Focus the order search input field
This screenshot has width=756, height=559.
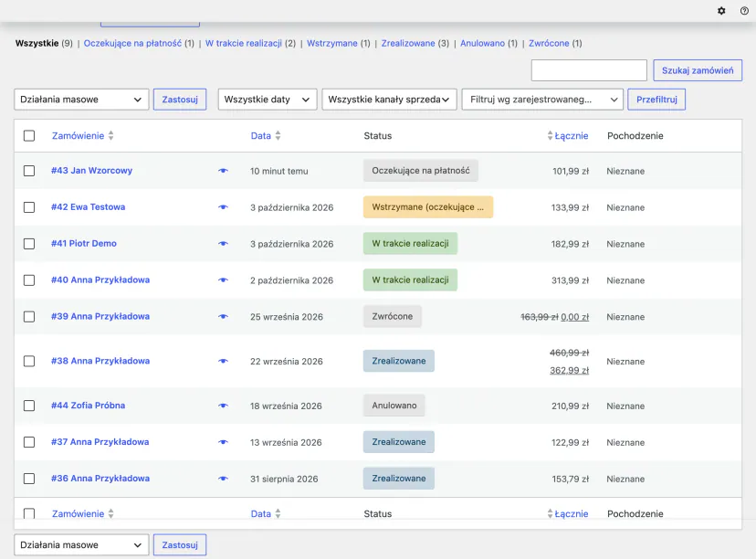pos(589,70)
